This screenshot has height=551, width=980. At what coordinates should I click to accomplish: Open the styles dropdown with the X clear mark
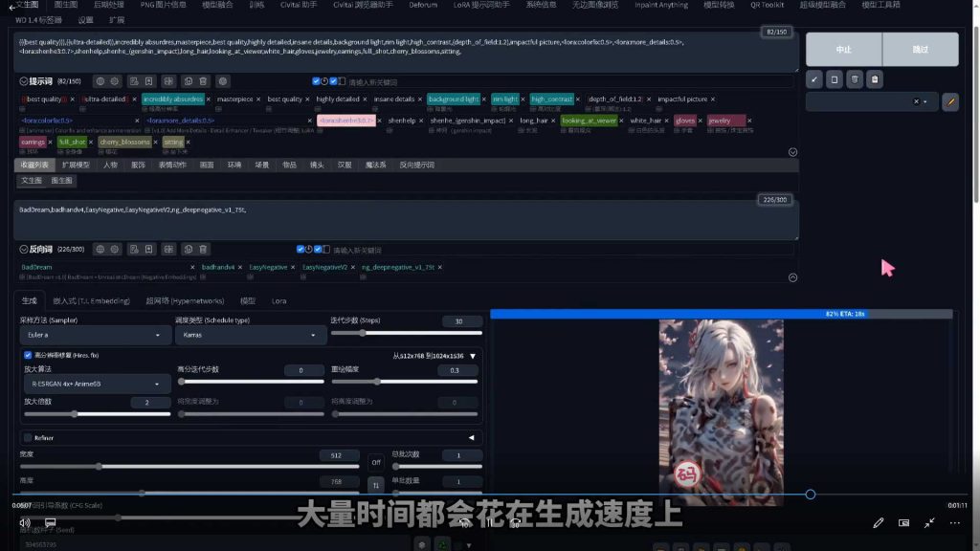tap(871, 101)
